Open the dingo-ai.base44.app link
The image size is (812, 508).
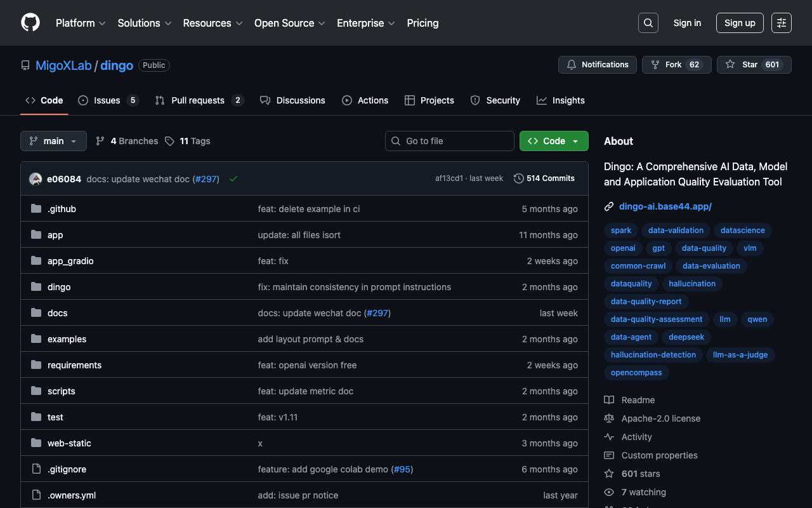pos(665,206)
